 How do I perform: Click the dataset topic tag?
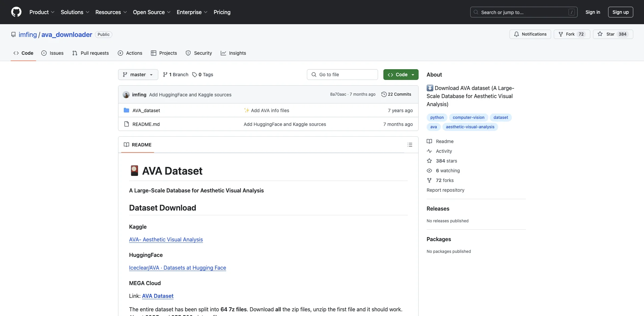pyautogui.click(x=501, y=118)
